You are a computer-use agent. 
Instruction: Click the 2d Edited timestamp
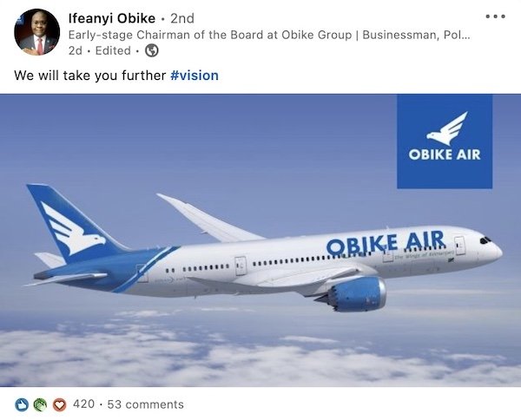coord(99,50)
